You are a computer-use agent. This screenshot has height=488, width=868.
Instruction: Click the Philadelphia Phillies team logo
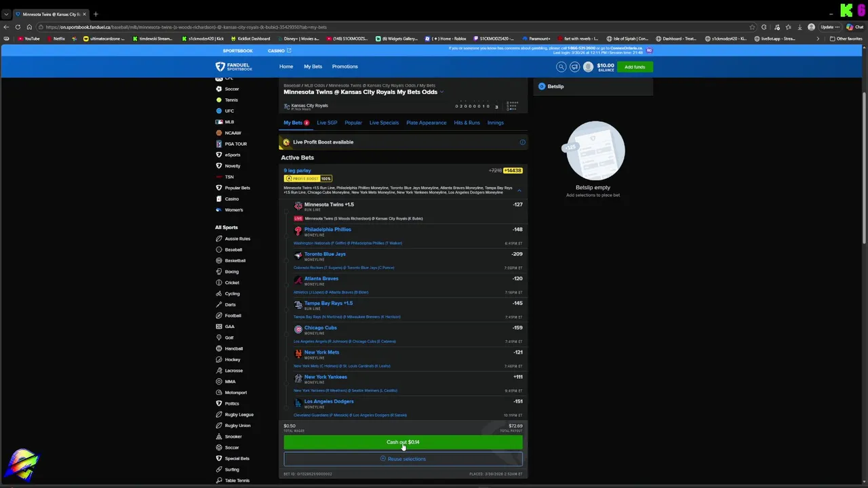pyautogui.click(x=298, y=230)
